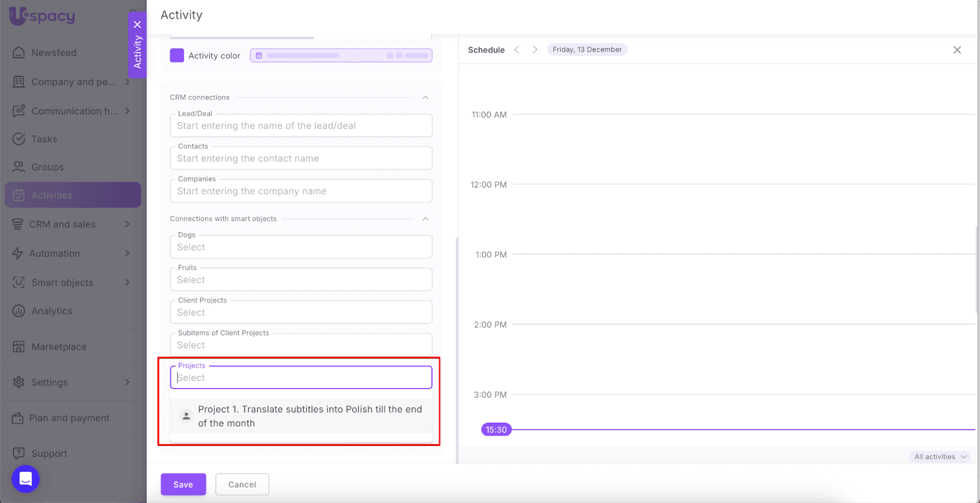
Task: Click the Tasks checkmark icon
Action: (x=19, y=139)
